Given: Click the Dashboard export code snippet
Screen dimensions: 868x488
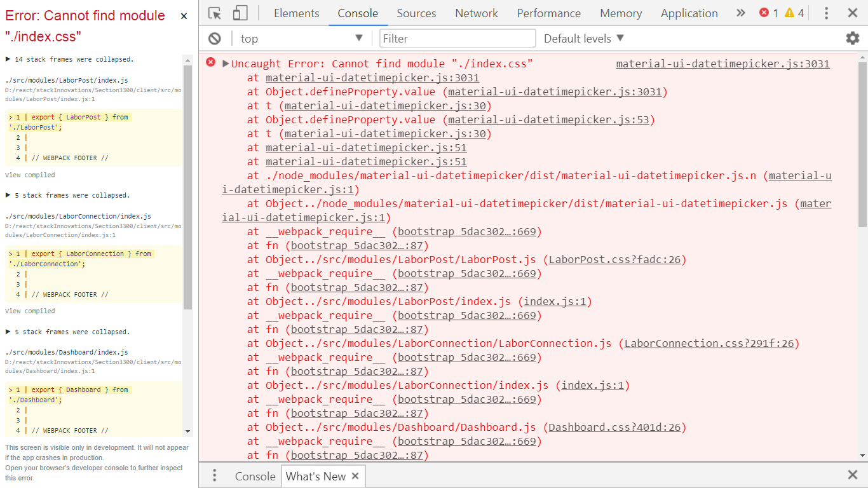Looking at the screenshot, I should pos(93,409).
